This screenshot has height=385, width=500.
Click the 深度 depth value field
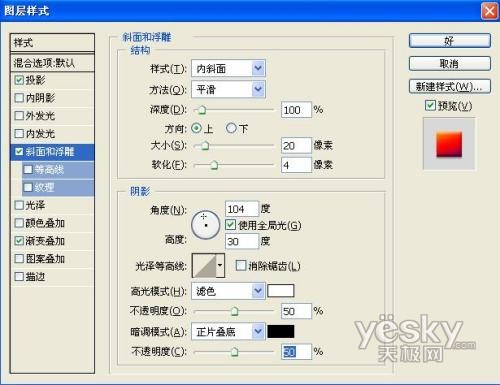point(296,110)
